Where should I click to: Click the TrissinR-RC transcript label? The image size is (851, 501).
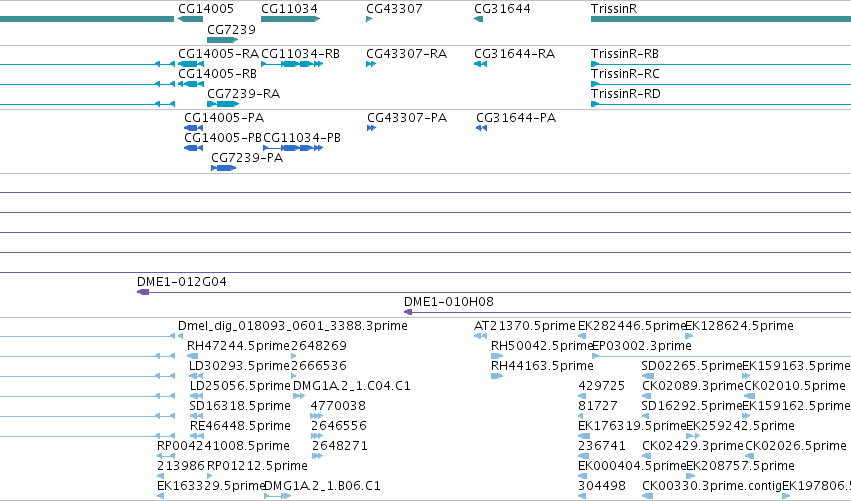[x=625, y=74]
